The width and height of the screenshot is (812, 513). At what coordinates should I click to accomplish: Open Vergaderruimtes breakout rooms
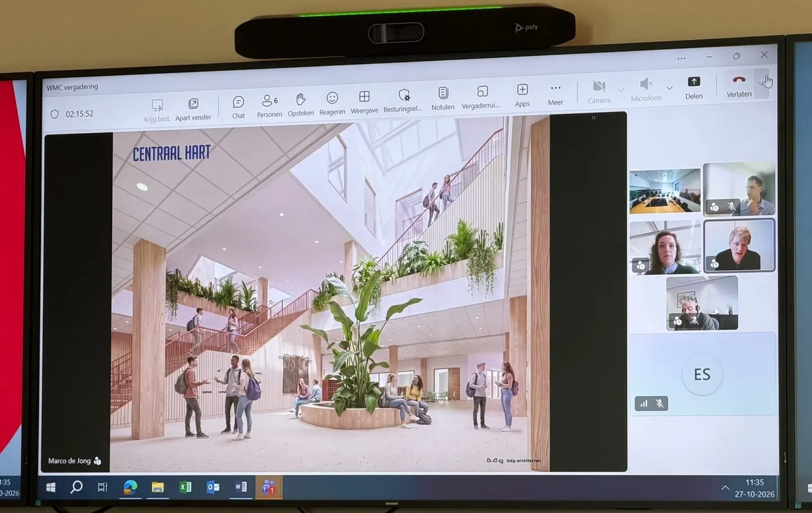pyautogui.click(x=481, y=98)
